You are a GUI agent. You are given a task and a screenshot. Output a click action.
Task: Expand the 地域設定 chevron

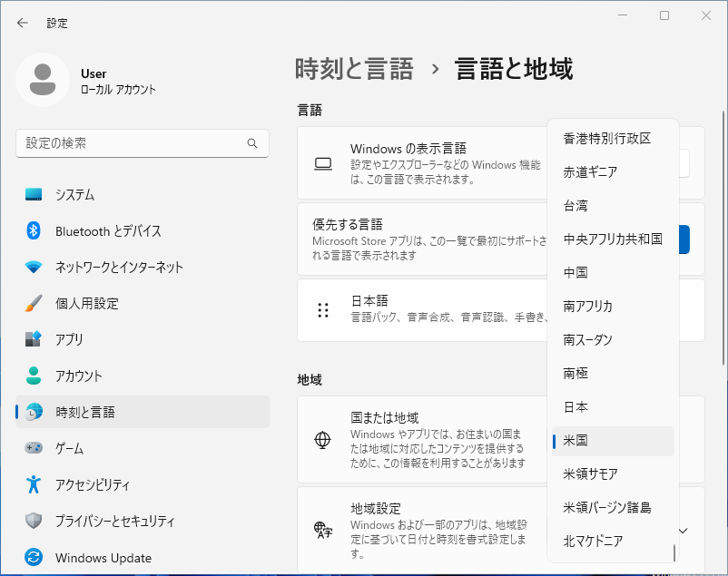click(683, 531)
